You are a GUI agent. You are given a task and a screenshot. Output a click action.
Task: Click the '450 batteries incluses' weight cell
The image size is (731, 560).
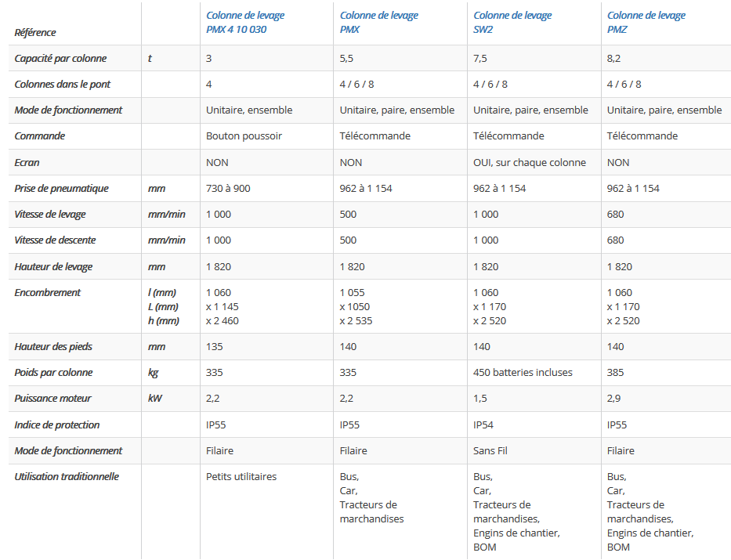523,372
